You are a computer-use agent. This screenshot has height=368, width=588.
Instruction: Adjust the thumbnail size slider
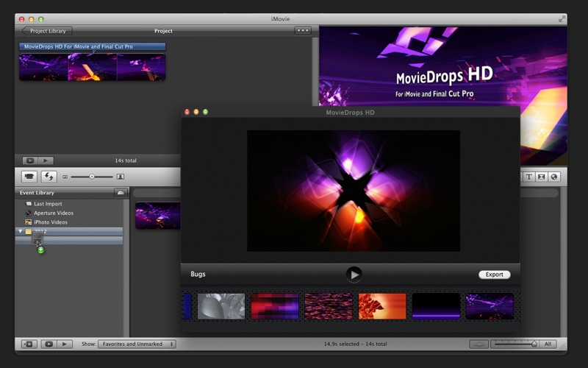click(x=91, y=177)
